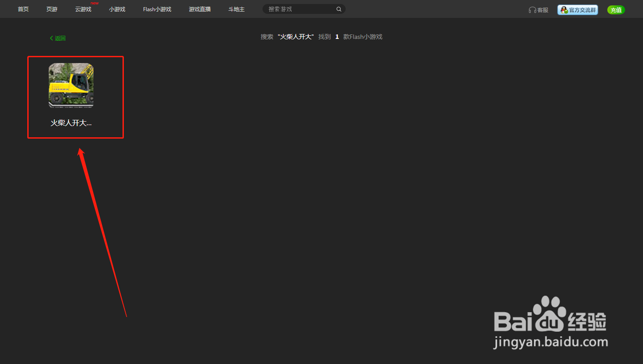Open the 游戏直播 tab

tap(200, 9)
